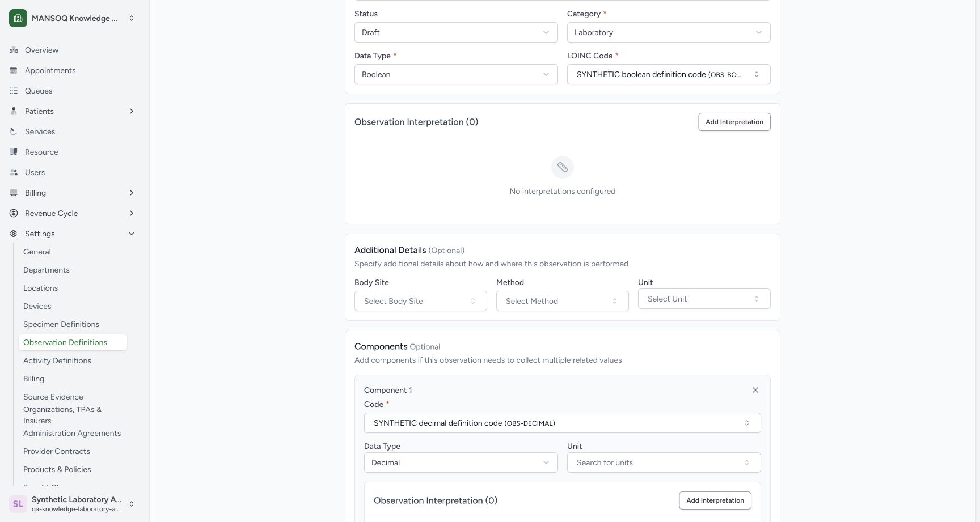Open the Select Unit dropdown
The height and width of the screenshot is (522, 980).
(x=704, y=299)
